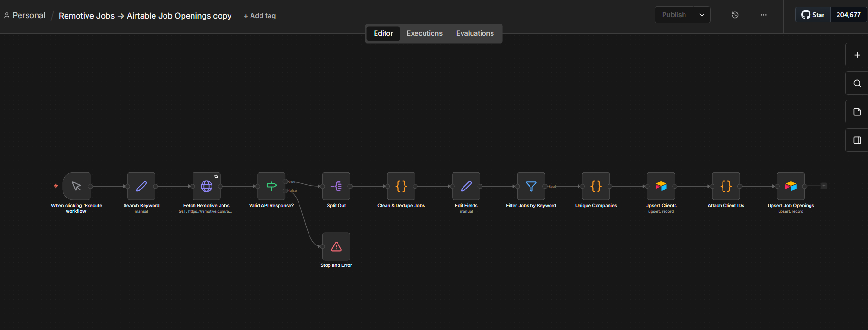Add a sticky note from the side panel
Image resolution: width=868 pixels, height=330 pixels.
pyautogui.click(x=857, y=112)
